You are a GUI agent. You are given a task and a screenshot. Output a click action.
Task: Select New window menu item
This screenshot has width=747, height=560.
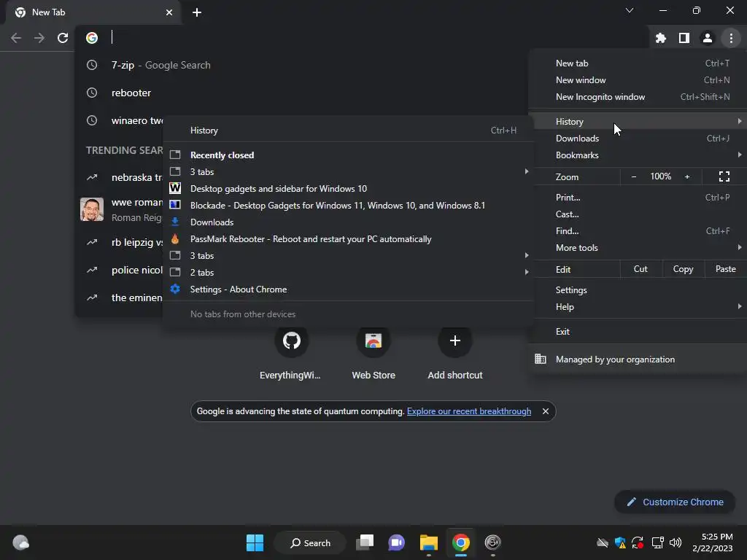coord(638,80)
